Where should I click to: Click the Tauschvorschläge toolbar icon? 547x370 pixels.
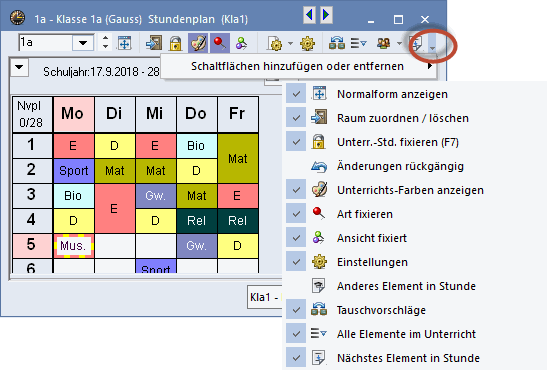click(x=337, y=43)
